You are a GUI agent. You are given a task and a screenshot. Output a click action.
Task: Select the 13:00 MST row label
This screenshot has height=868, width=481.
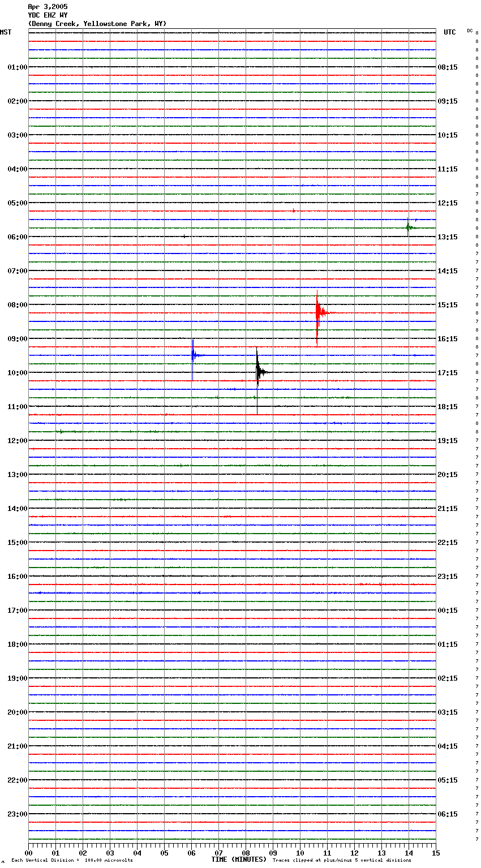pos(17,475)
